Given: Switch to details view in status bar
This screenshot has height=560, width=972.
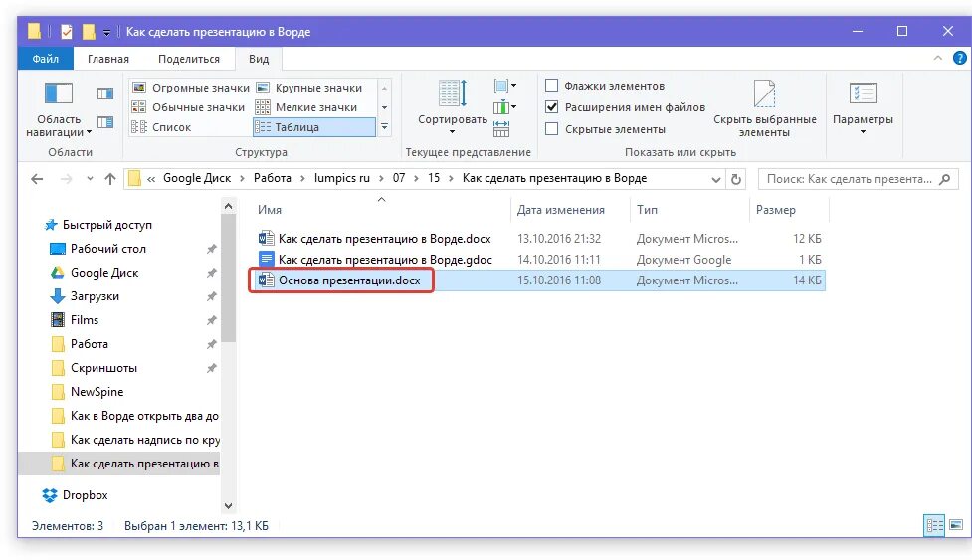Looking at the screenshot, I should click(x=934, y=525).
